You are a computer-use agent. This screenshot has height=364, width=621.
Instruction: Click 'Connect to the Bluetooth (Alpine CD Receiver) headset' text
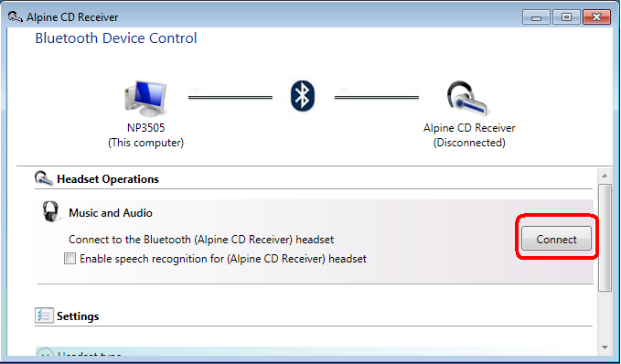pyautogui.click(x=201, y=240)
